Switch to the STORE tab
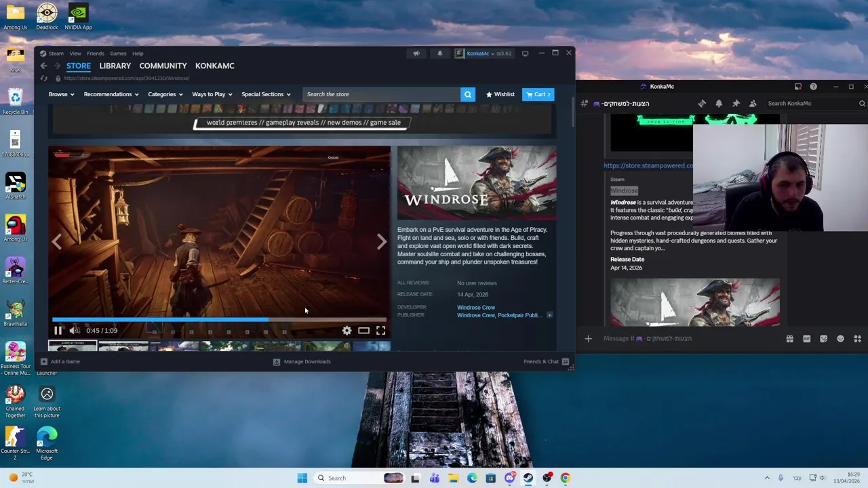868x488 pixels. point(79,66)
